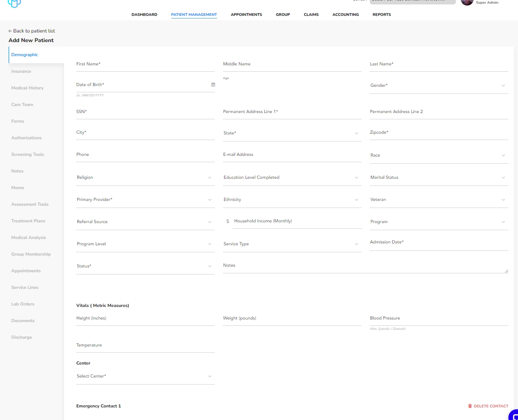The width and height of the screenshot is (518, 420).
Task: Click the Super Admin profile avatar
Action: click(467, 2)
